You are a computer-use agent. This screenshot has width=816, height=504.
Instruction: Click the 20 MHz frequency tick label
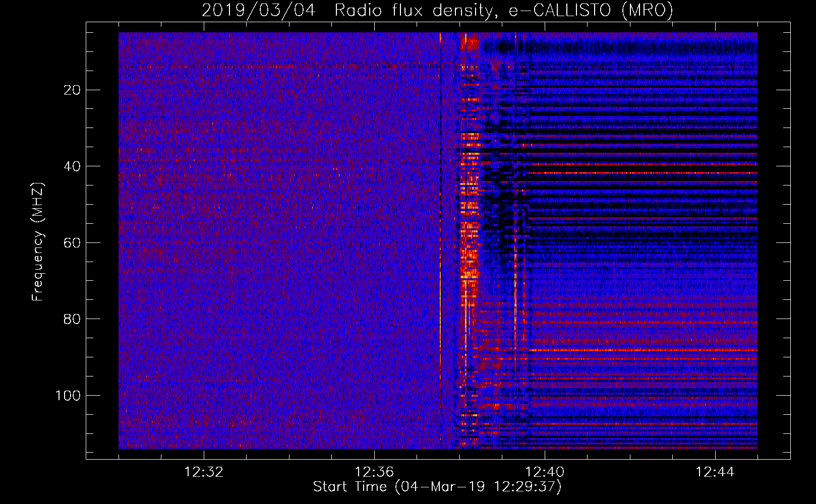pyautogui.click(x=73, y=90)
